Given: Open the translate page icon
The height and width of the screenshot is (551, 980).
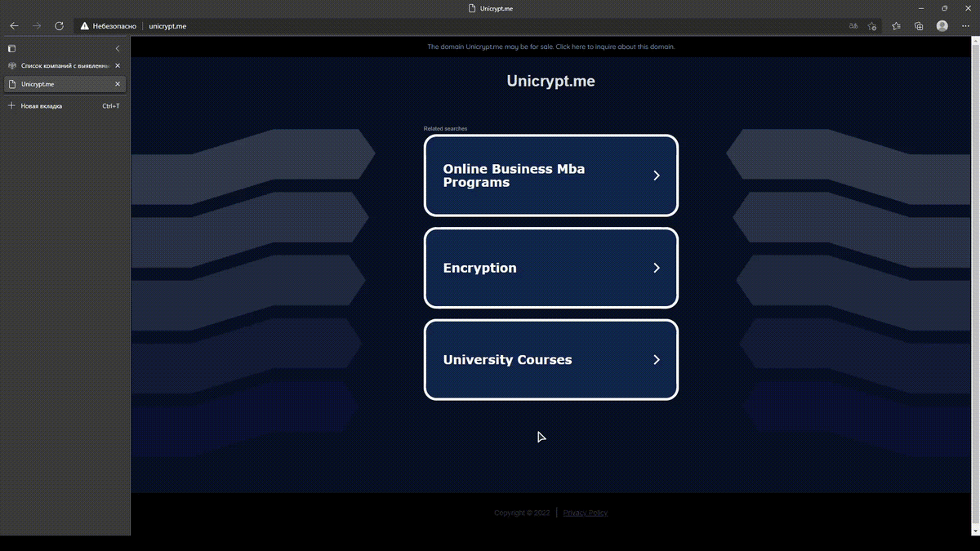Looking at the screenshot, I should coord(853,26).
